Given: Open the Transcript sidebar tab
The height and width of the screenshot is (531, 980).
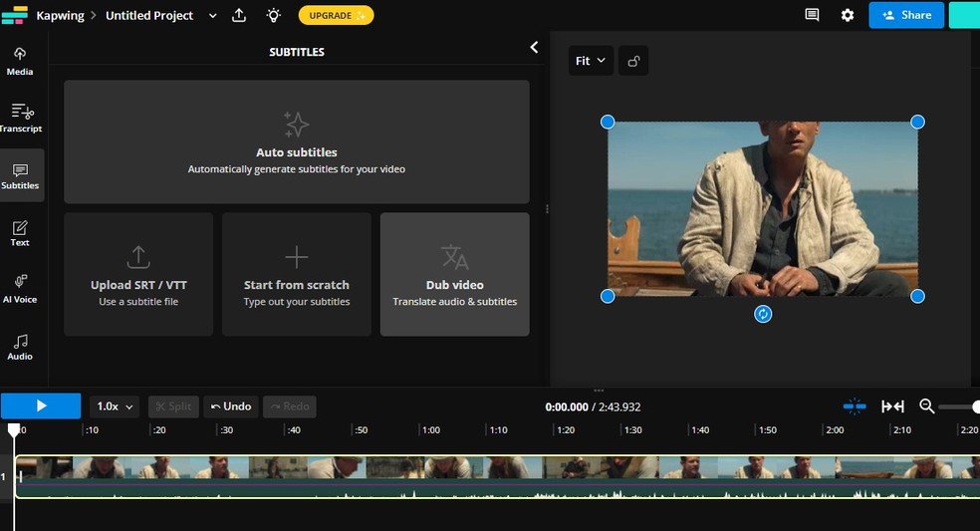Looking at the screenshot, I should click(21, 119).
